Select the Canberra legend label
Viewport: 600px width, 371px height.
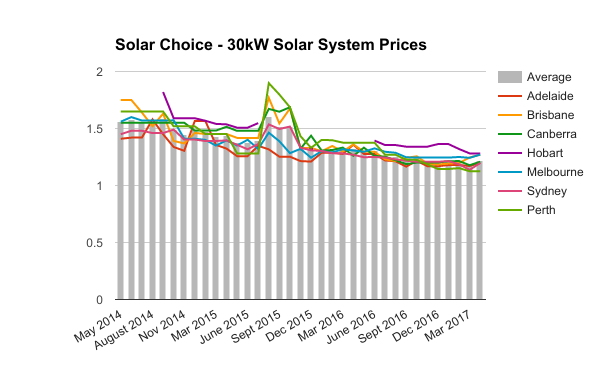(x=551, y=134)
